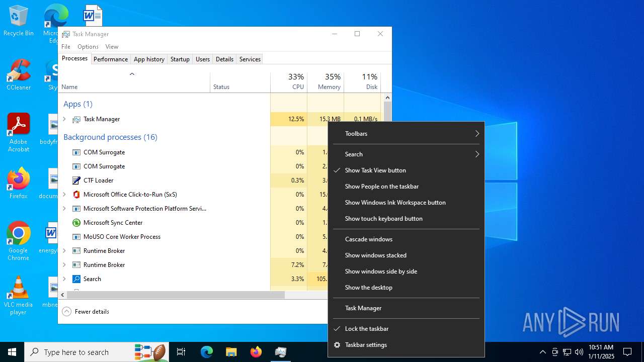
Task: Open the VLC media player desktop icon
Action: point(19,296)
